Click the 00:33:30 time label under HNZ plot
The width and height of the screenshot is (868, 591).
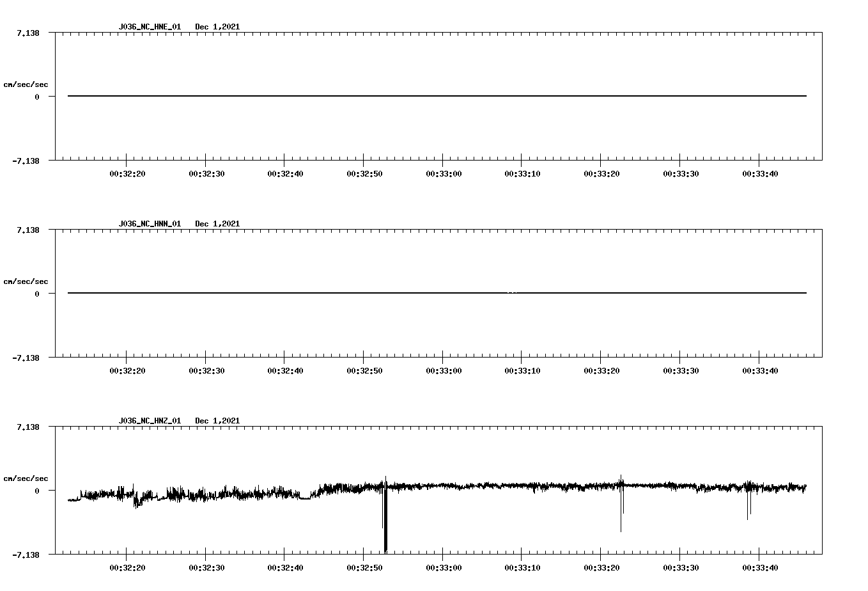point(681,568)
